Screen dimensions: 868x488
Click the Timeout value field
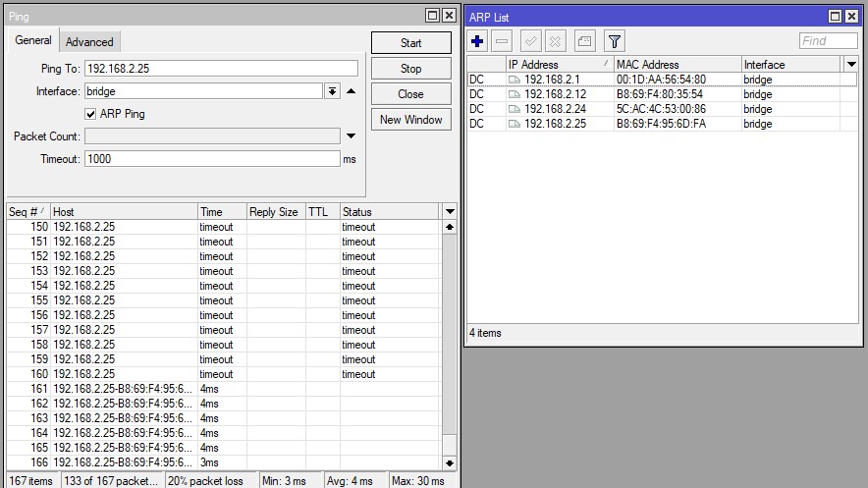212,159
